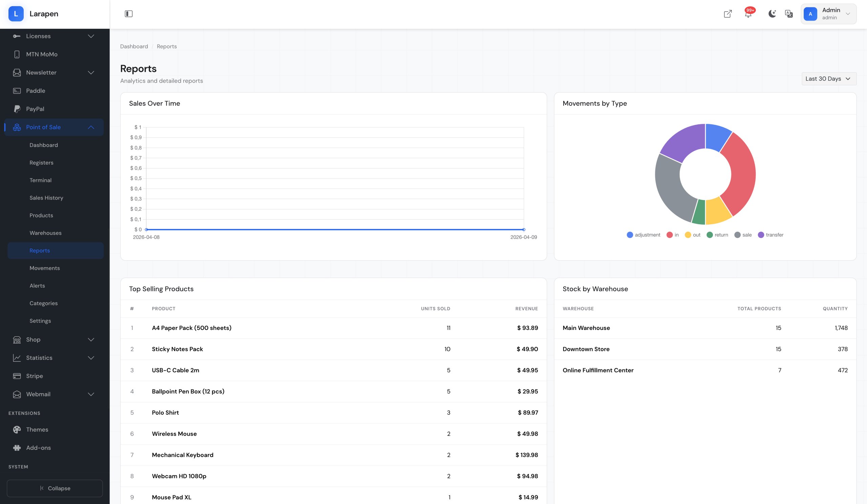Open the external link icon in header
The image size is (867, 504).
point(728,14)
